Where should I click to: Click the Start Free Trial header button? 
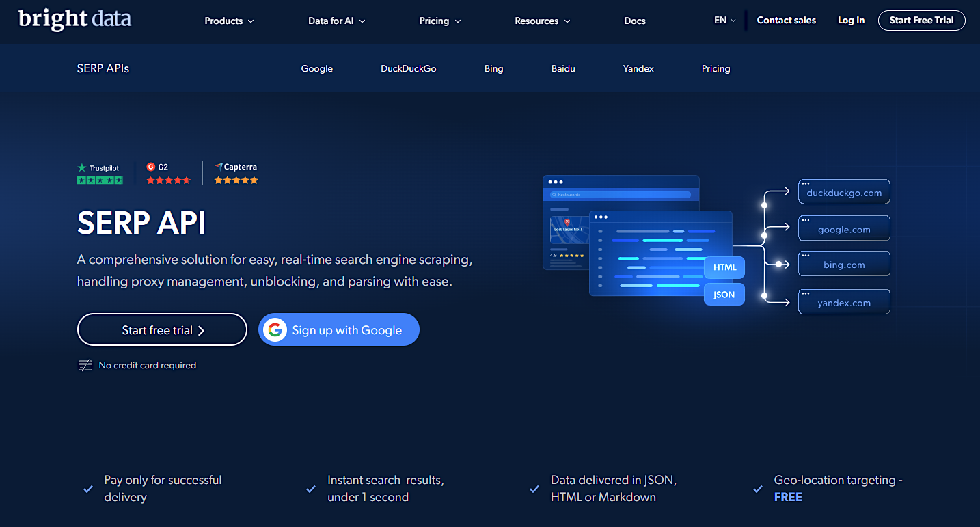pyautogui.click(x=922, y=21)
